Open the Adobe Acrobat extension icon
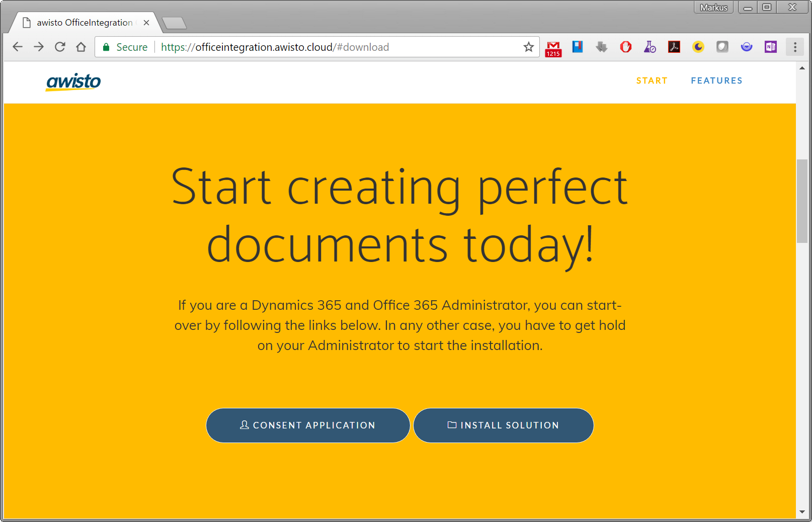This screenshot has height=522, width=812. [x=674, y=47]
